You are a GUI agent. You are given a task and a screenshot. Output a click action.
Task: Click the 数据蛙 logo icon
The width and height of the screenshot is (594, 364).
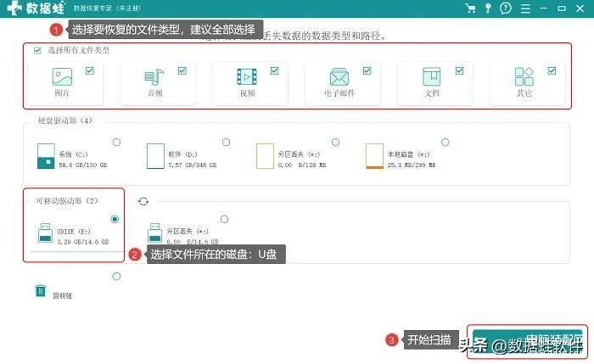pos(14,8)
